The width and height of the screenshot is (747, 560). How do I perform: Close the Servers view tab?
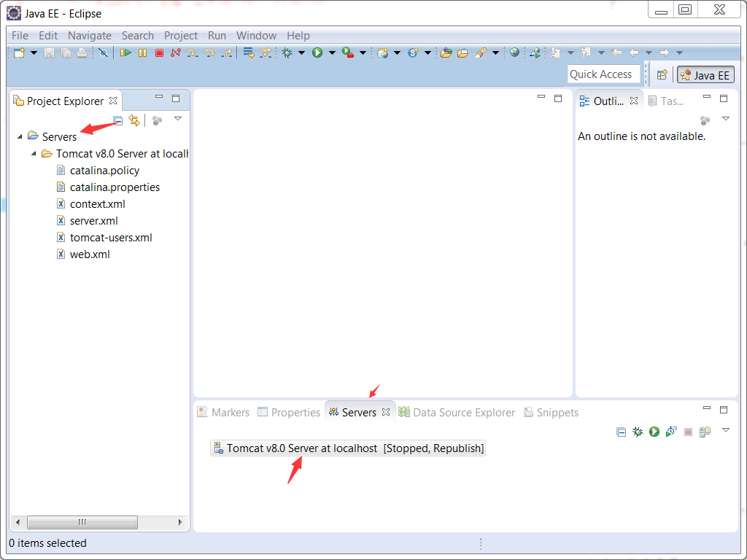386,412
